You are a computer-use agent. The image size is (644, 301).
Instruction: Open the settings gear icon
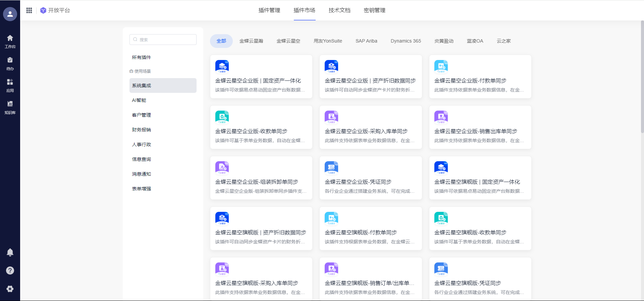point(10,289)
